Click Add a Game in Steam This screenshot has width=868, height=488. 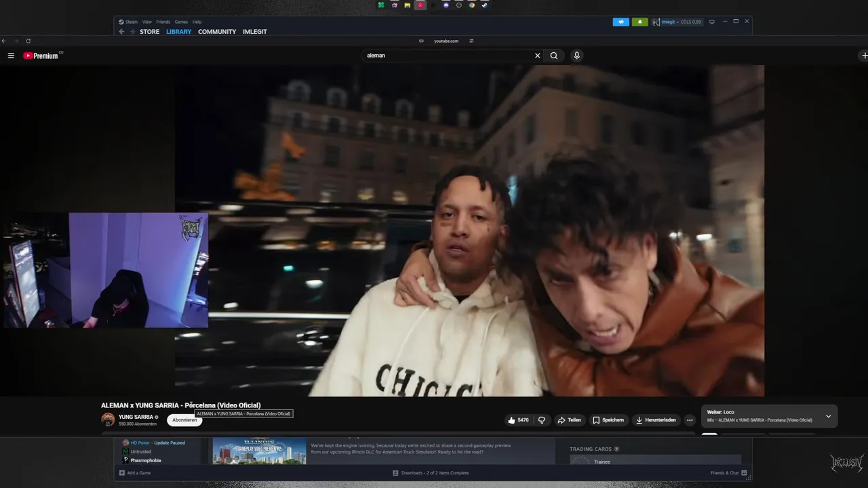[x=135, y=473]
